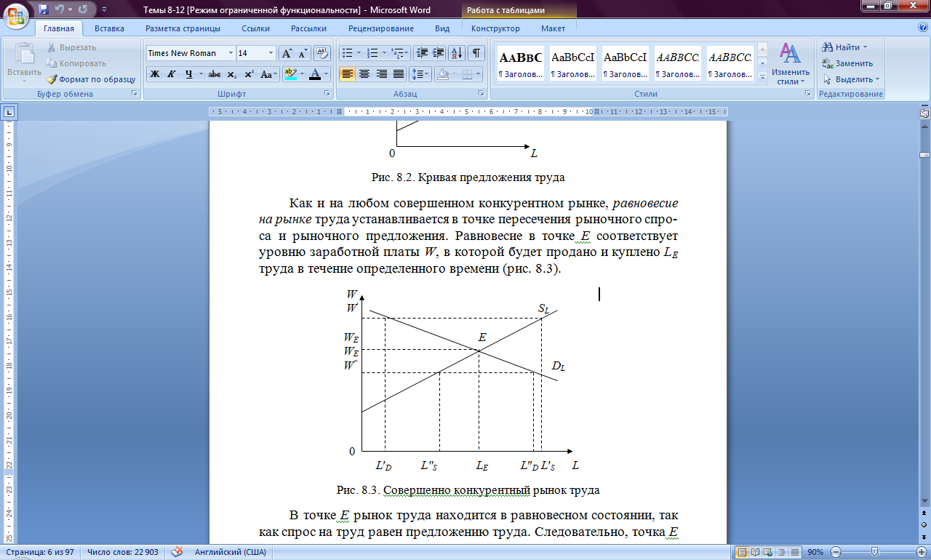
Task: Open Word help question mark icon
Action: [922, 28]
